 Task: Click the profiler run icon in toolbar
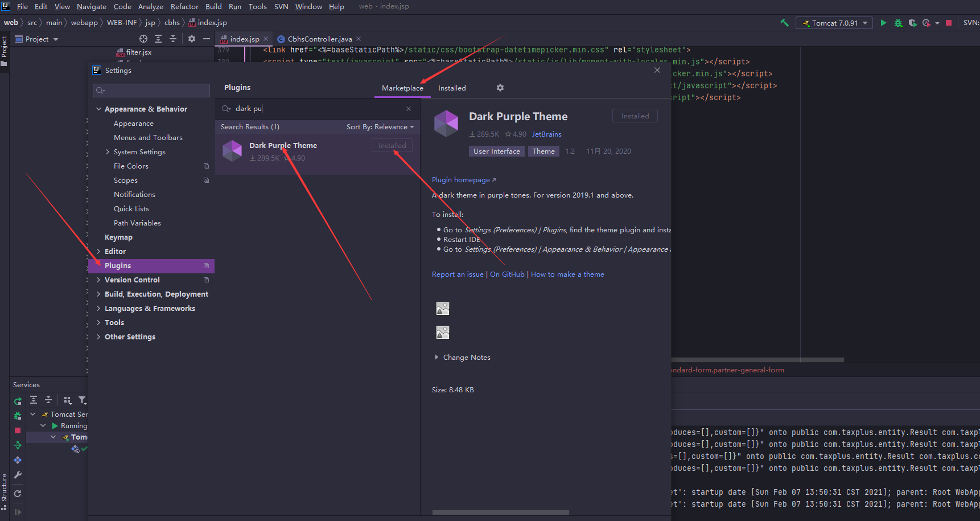click(x=926, y=23)
